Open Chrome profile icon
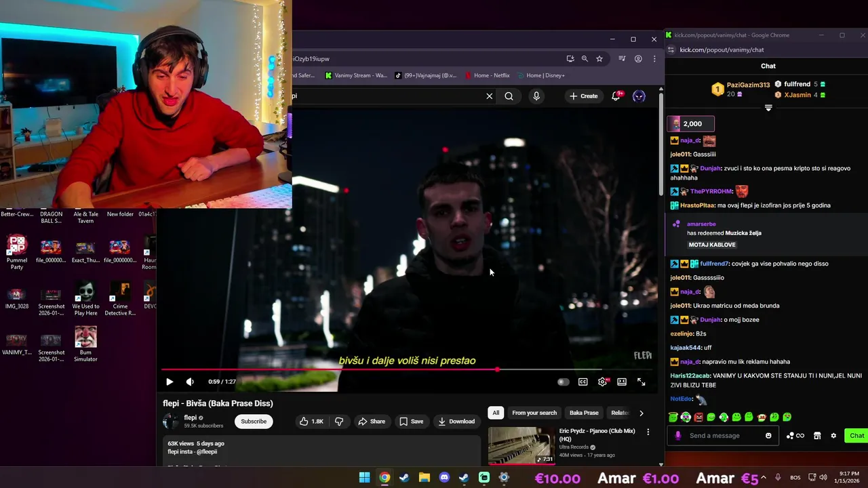Viewport: 868px width, 488px height. click(638, 59)
